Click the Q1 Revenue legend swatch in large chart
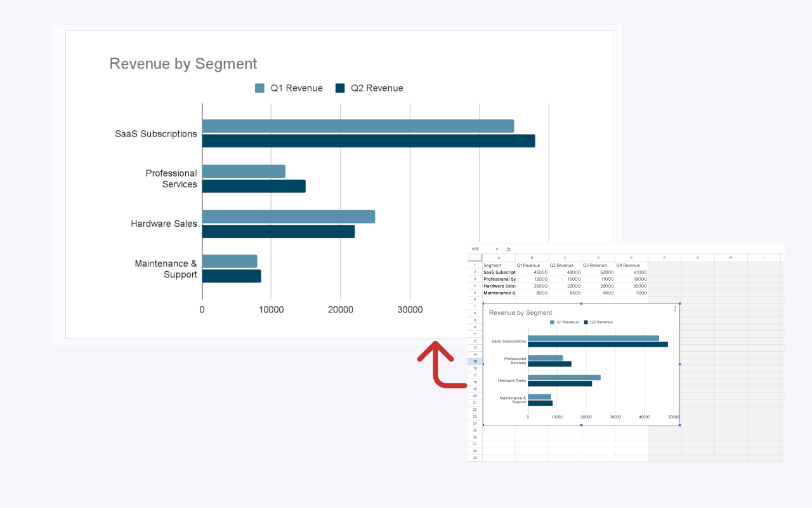Screen dimensions: 812x508 259,88
